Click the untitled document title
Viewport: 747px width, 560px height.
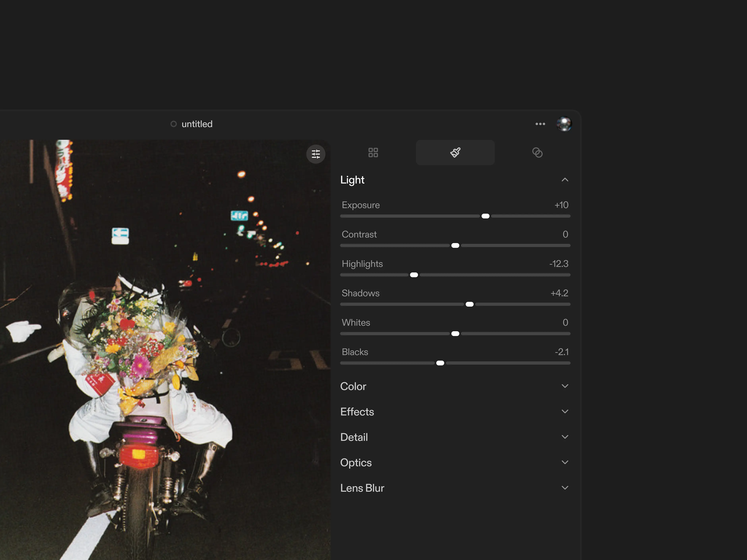[197, 124]
